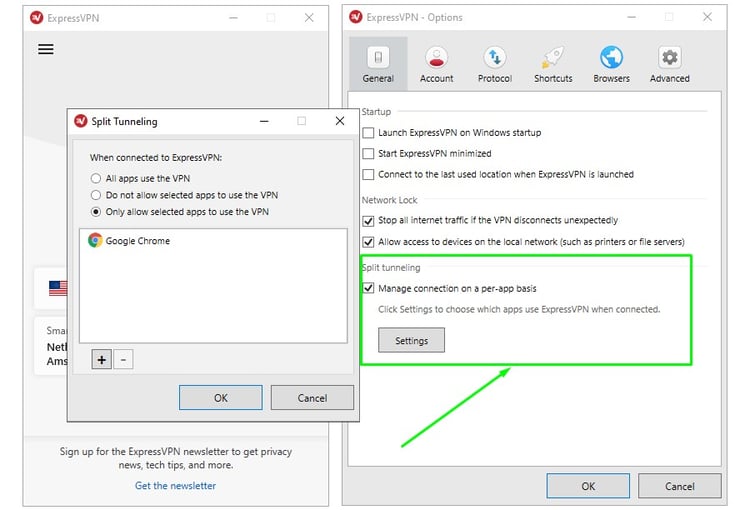
Task: Switch to the Shortcuts tab
Action: tap(553, 64)
